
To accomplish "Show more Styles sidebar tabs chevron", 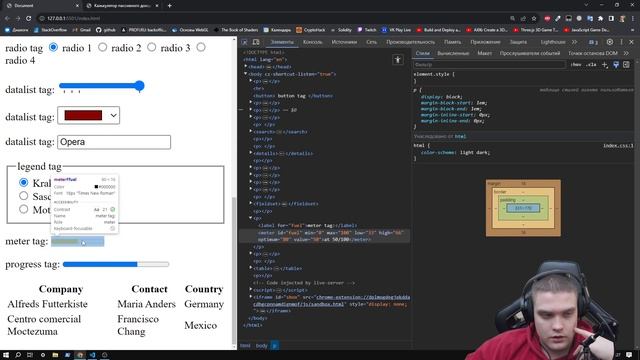I will pos(626,53).
